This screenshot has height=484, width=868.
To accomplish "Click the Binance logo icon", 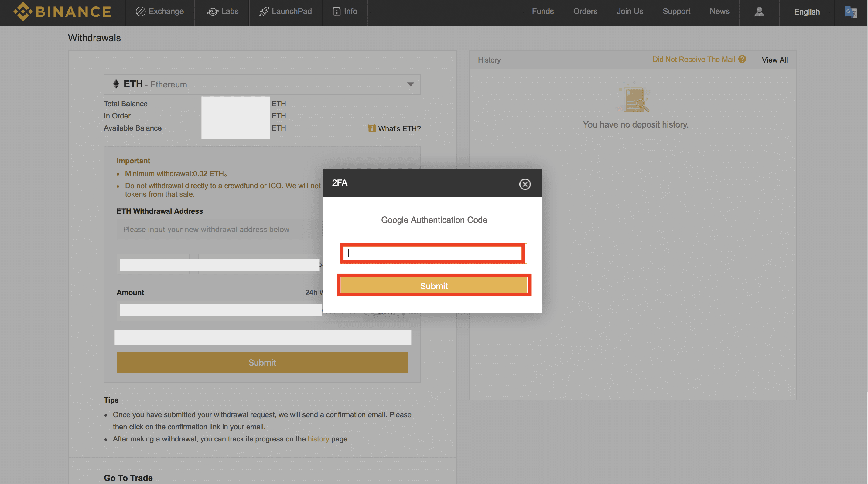I will 22,12.
